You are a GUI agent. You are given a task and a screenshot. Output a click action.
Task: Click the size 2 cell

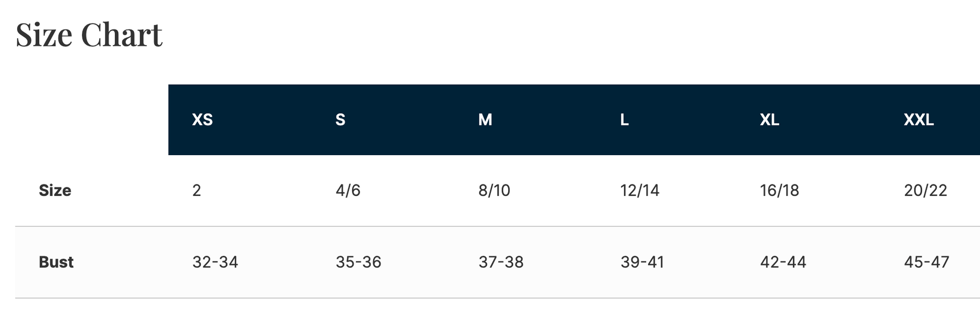click(x=197, y=190)
